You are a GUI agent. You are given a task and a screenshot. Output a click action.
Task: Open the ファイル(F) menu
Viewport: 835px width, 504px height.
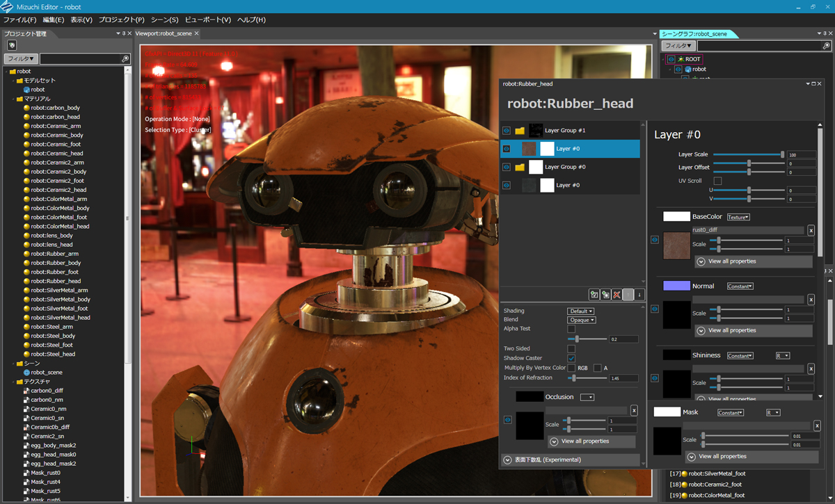(x=19, y=20)
